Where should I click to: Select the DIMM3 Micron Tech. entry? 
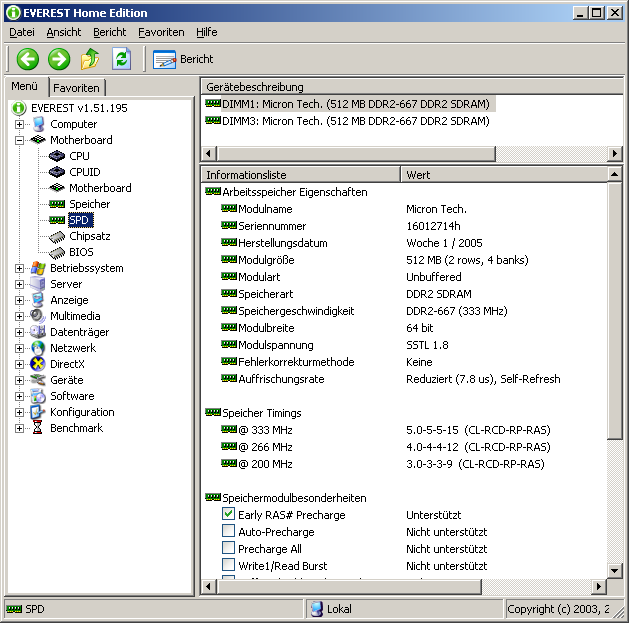point(348,121)
